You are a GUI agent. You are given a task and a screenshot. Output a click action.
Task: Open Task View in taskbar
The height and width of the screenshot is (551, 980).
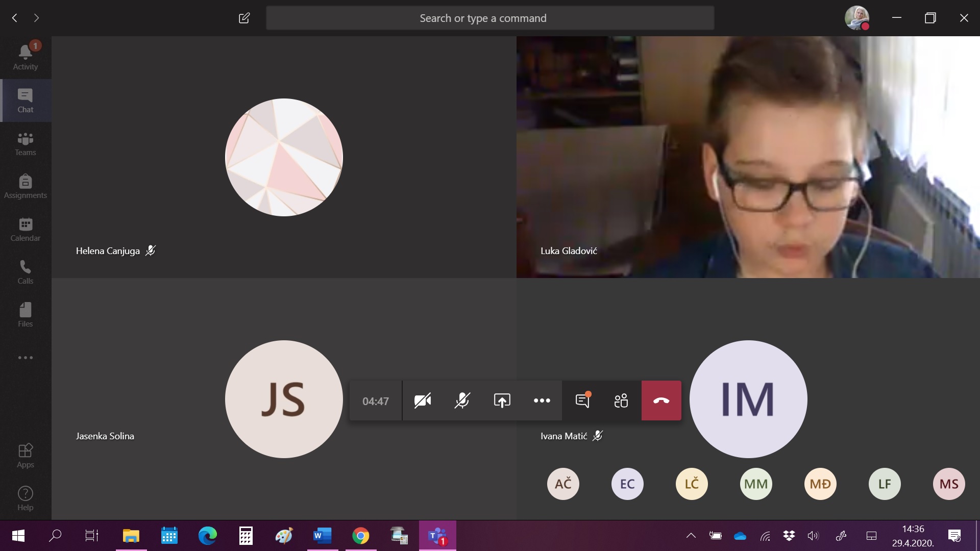pyautogui.click(x=92, y=536)
